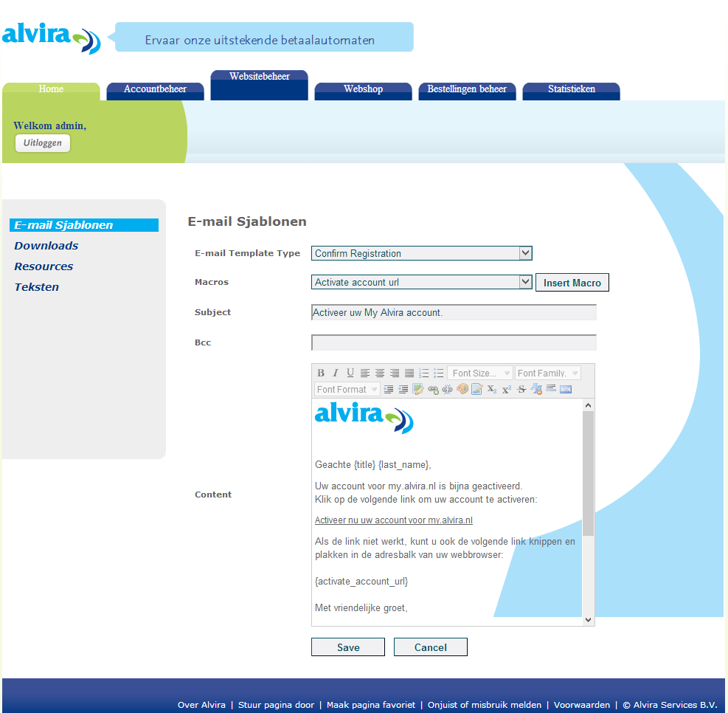The image size is (728, 713).
Task: Open Resources in sidebar
Action: tap(44, 266)
